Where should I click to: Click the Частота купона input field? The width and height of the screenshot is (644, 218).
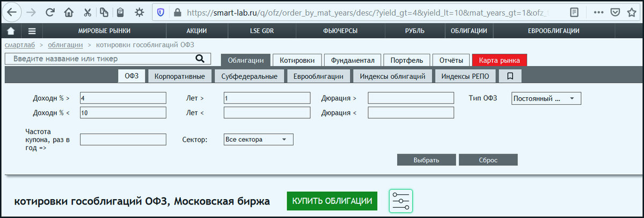(x=123, y=139)
